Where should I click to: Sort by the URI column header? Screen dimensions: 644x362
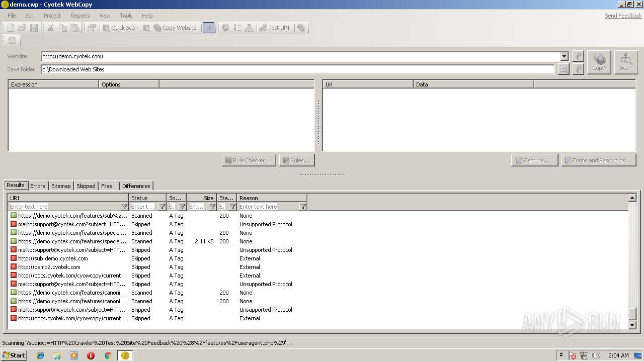pyautogui.click(x=68, y=198)
